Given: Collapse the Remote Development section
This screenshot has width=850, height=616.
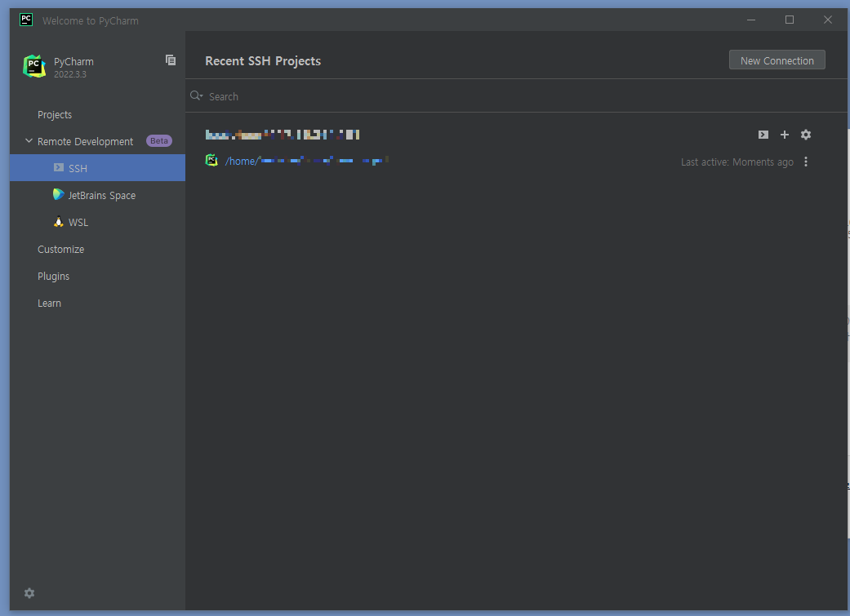Looking at the screenshot, I should pos(29,141).
